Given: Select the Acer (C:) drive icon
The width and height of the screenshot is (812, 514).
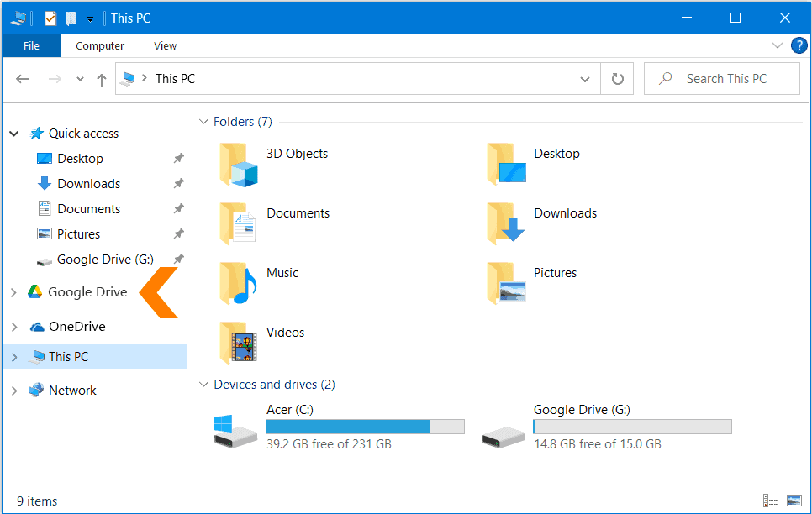Looking at the screenshot, I should 235,431.
